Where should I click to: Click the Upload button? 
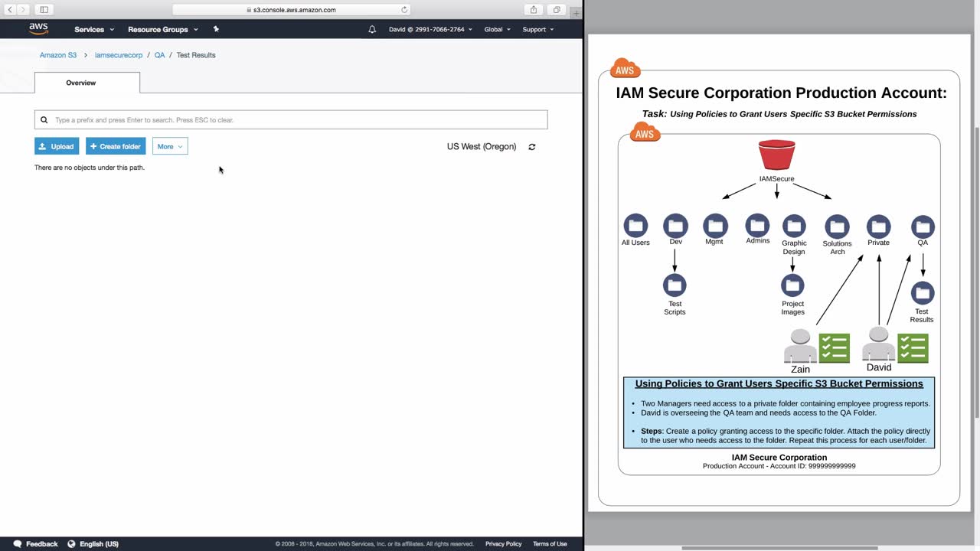click(x=57, y=146)
